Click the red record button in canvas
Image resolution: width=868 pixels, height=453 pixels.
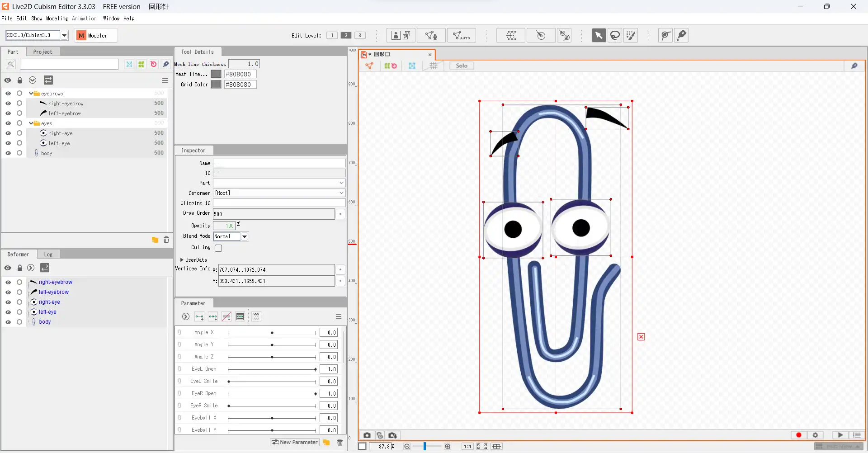[x=798, y=435]
